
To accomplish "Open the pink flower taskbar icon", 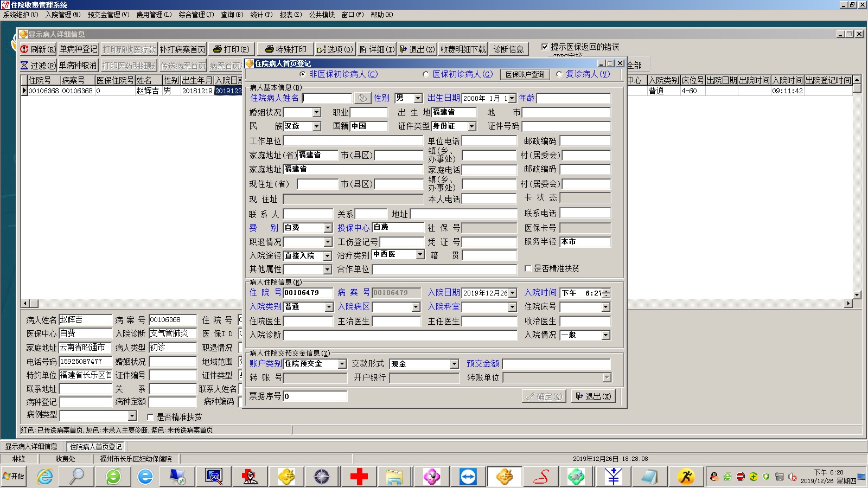I will (x=432, y=477).
